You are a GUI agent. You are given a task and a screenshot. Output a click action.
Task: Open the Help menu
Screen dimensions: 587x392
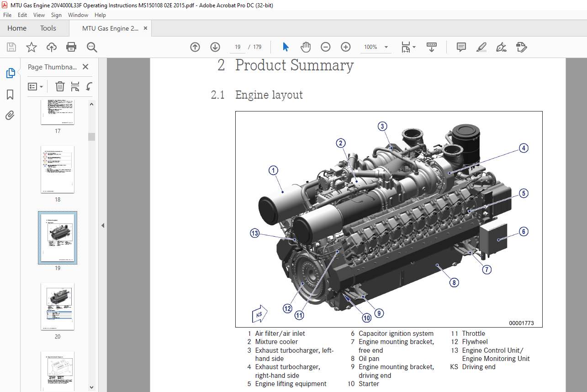(100, 15)
